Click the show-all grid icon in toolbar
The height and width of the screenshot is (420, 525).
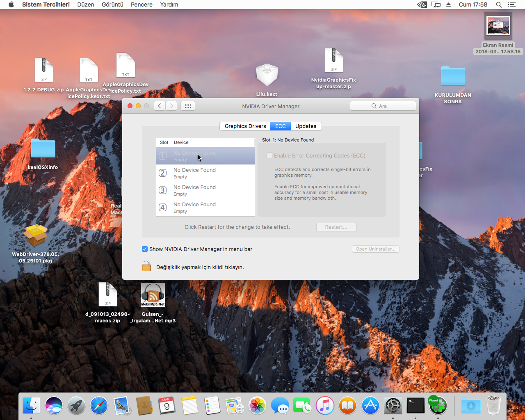click(187, 106)
